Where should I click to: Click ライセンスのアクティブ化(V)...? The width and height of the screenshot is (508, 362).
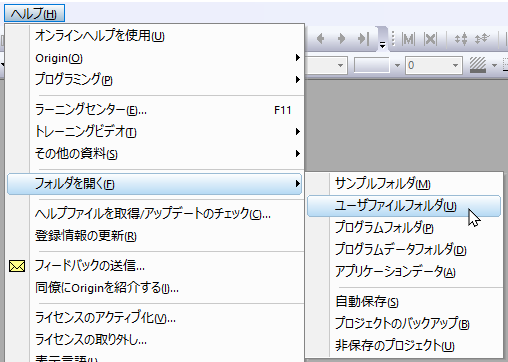(156, 317)
